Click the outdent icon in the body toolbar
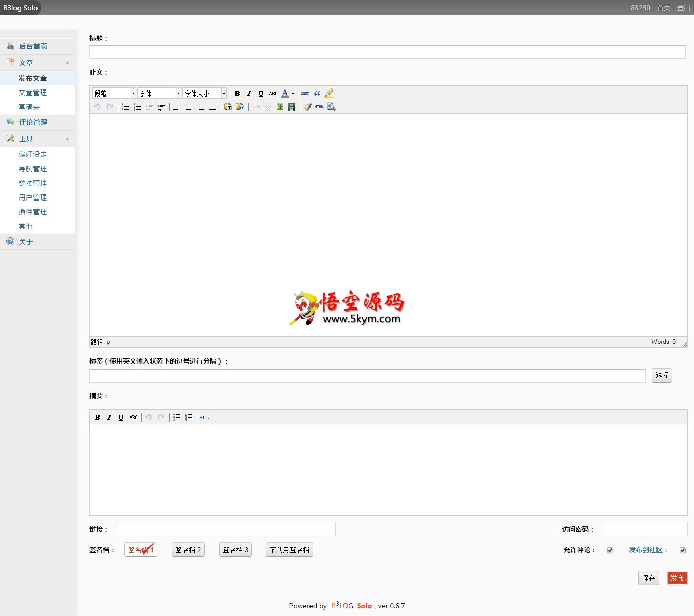 [149, 106]
